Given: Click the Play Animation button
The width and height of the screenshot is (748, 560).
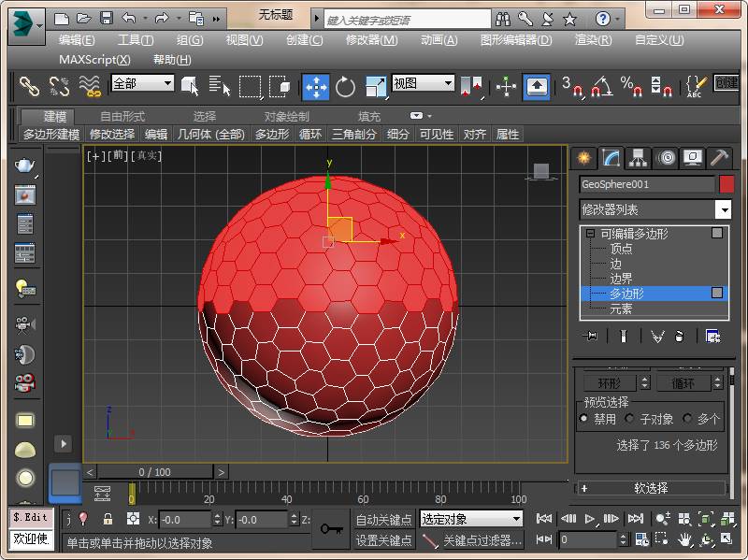Looking at the screenshot, I should click(x=590, y=519).
